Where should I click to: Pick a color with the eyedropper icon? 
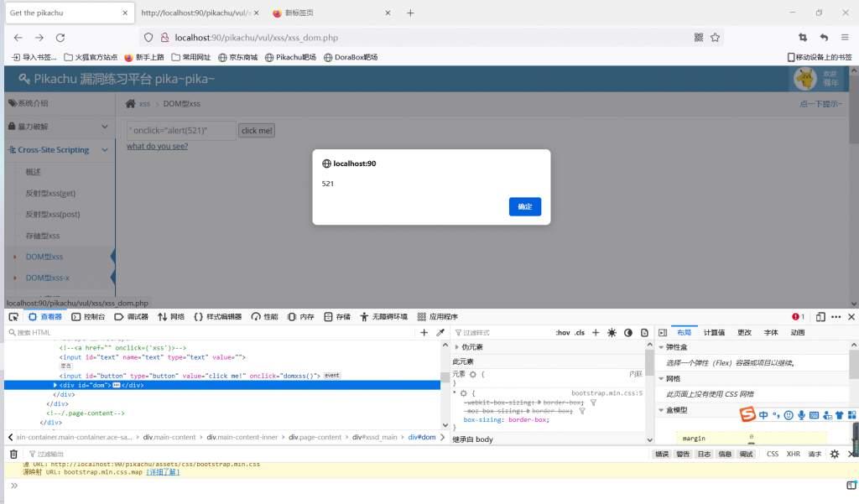(x=440, y=333)
